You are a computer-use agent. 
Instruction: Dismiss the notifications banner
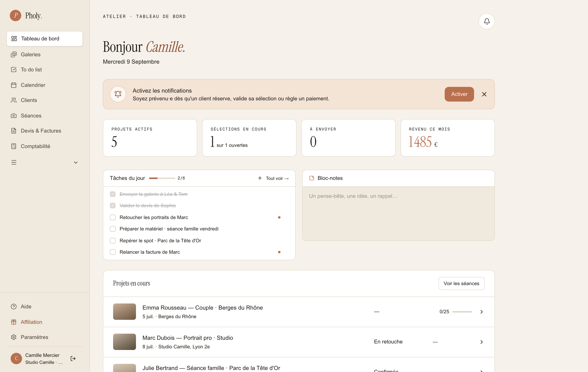(484, 94)
